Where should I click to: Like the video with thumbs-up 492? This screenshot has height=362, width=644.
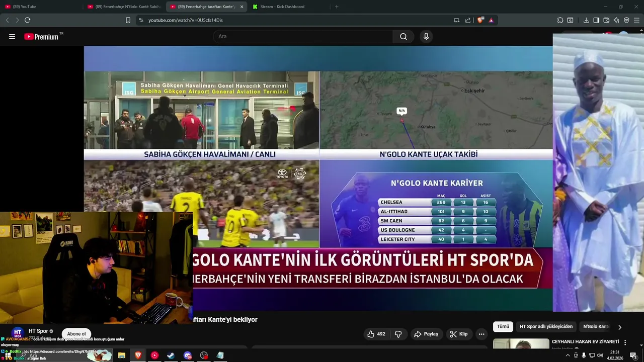tap(376, 334)
